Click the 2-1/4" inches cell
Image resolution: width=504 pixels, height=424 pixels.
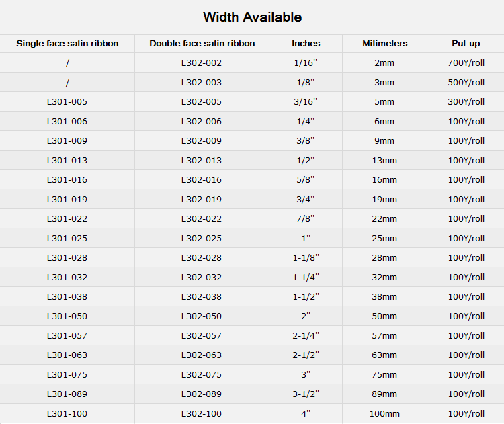306,335
